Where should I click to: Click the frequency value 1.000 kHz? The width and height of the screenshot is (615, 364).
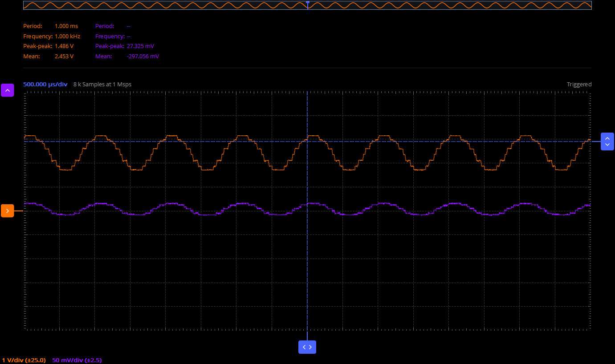[68, 36]
